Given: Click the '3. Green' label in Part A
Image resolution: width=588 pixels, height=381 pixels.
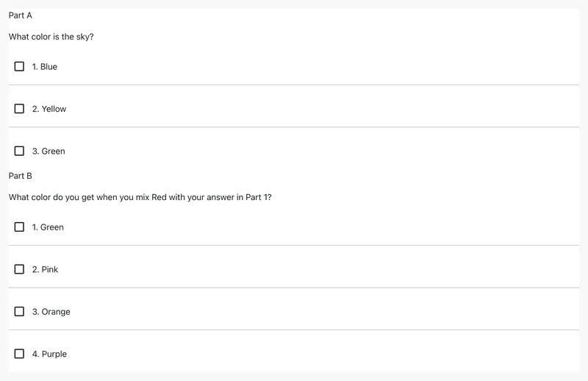Looking at the screenshot, I should point(49,152).
